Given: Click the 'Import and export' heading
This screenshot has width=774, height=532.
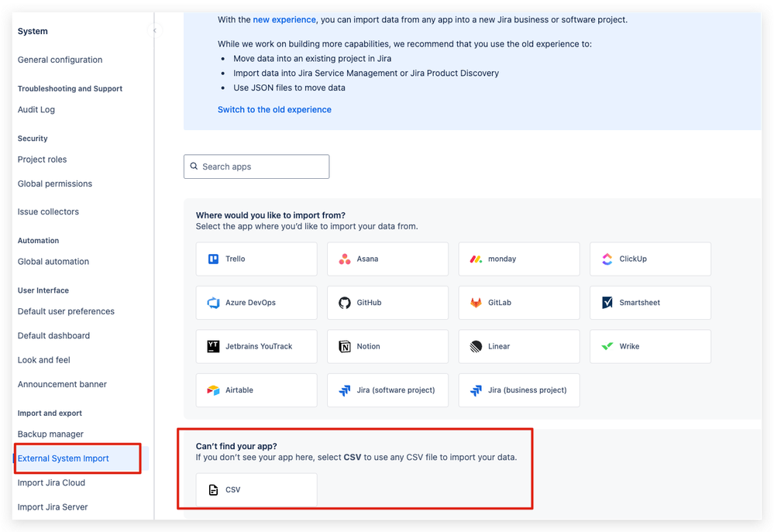Looking at the screenshot, I should (50, 414).
